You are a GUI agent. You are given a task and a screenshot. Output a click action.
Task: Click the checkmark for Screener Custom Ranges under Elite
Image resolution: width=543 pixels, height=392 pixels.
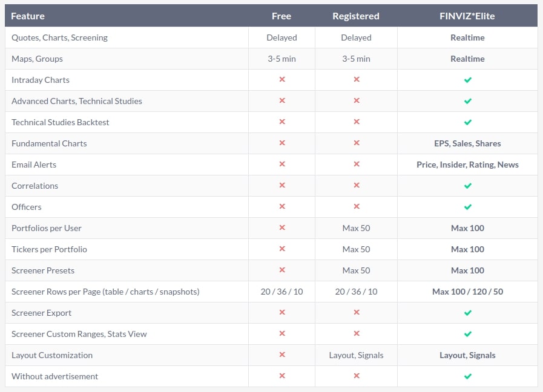click(467, 334)
